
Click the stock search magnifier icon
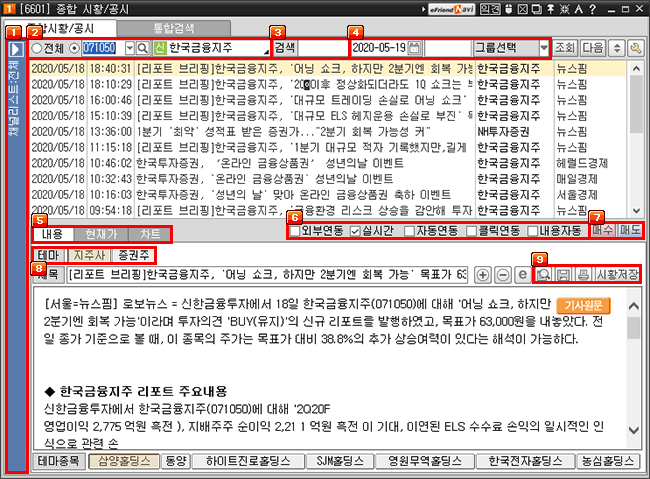[142, 49]
